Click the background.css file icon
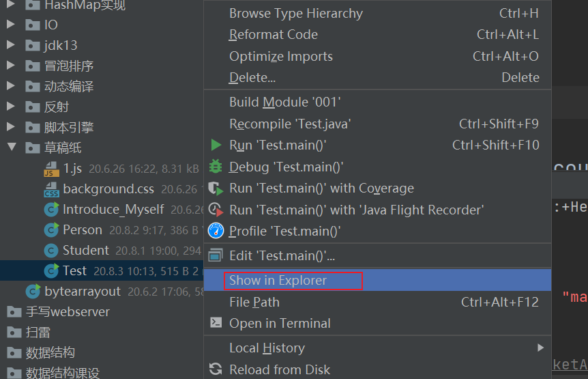Viewport: 588px width, 379px height. (52, 189)
